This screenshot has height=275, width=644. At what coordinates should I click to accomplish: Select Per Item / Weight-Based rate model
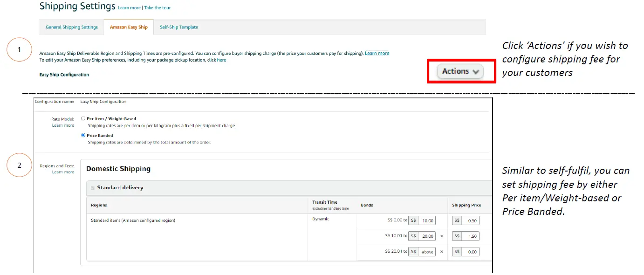coord(83,119)
